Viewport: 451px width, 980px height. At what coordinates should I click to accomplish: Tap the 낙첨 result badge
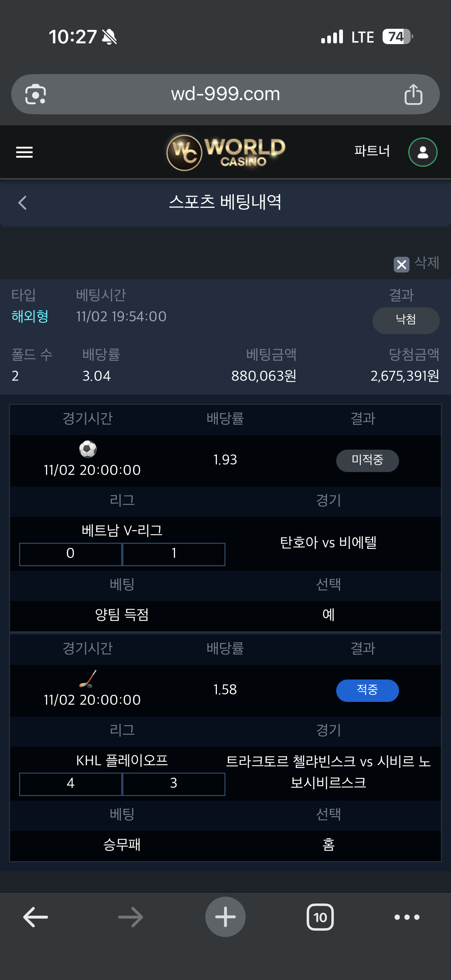coord(406,320)
